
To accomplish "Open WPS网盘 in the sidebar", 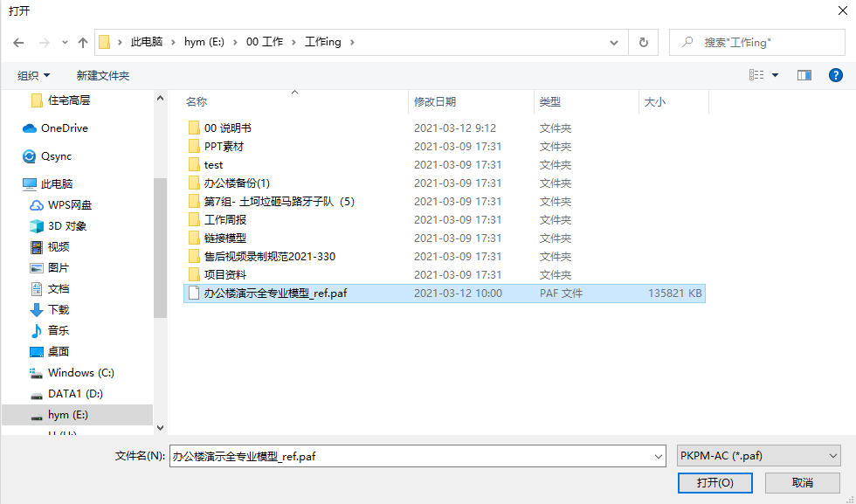I will (x=60, y=205).
